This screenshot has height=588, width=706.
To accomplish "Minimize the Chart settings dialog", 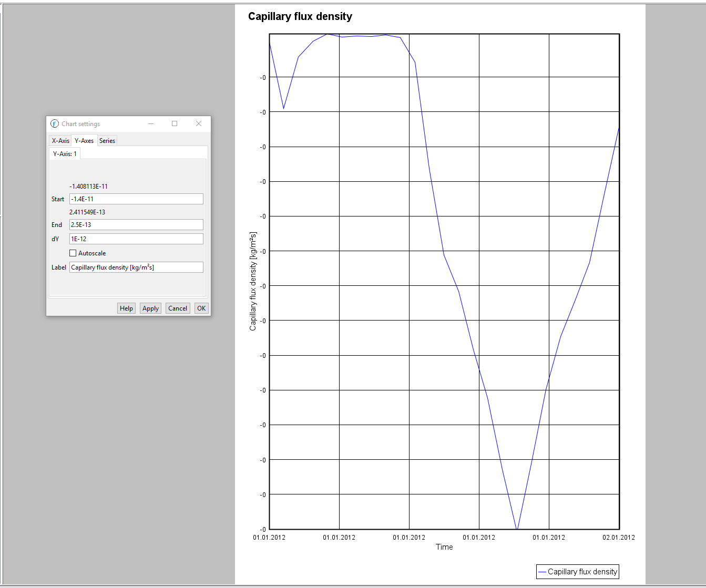I will (x=151, y=124).
